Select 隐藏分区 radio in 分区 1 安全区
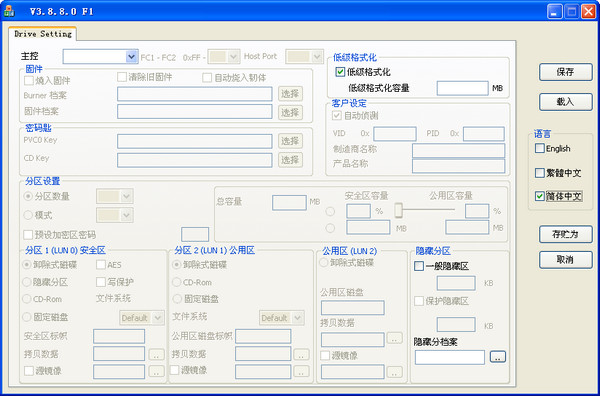Screen dimensions: 600x396 tap(26, 282)
